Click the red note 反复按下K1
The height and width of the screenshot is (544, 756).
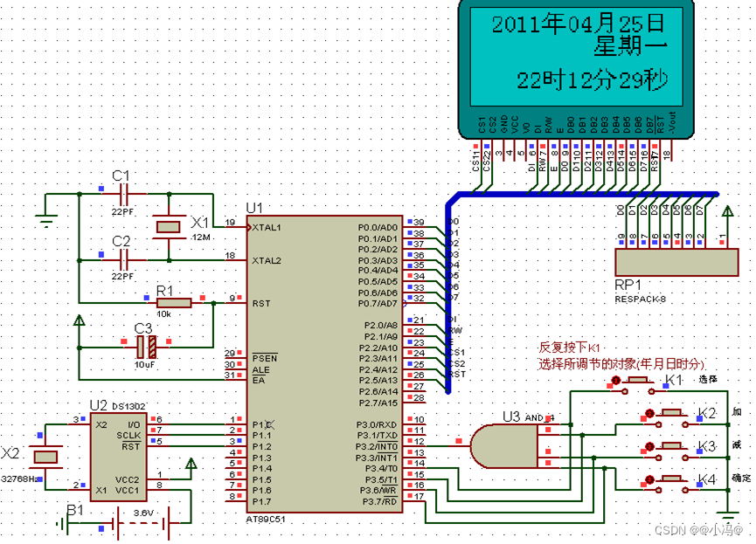point(569,348)
